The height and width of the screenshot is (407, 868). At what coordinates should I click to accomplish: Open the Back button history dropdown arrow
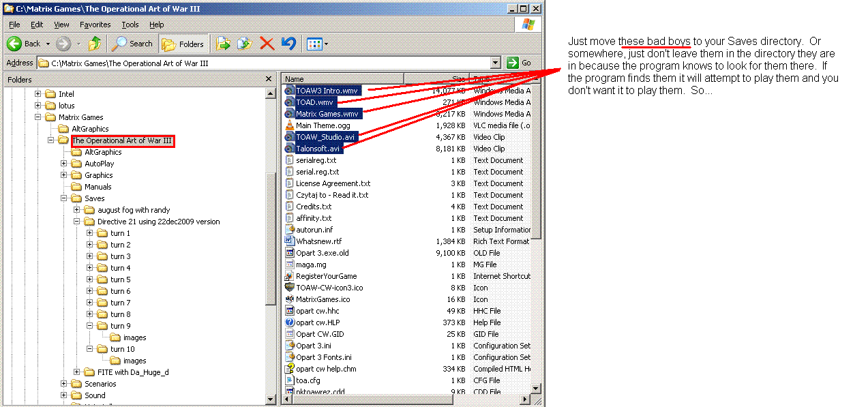coord(48,44)
